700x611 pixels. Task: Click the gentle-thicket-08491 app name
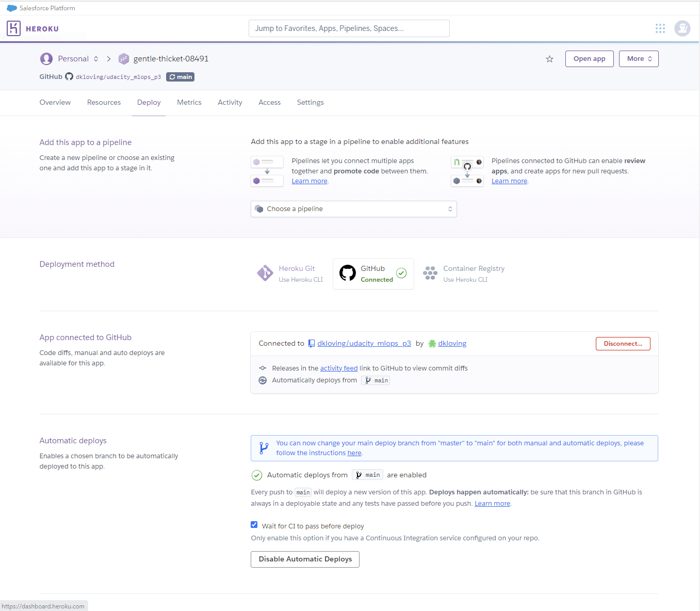[x=171, y=59]
